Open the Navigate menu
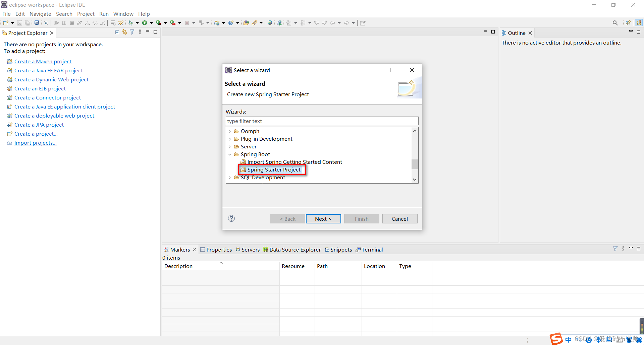Viewport: 644px width, 345px height. (x=40, y=14)
